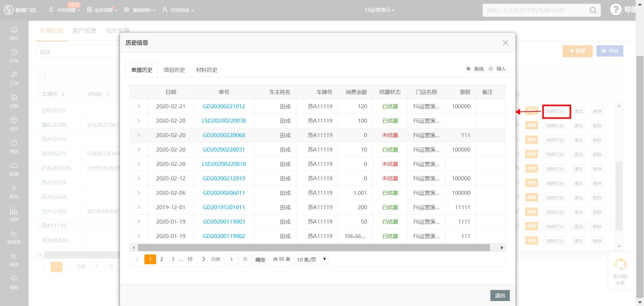
Task: Click the dialog table horizontal scrollbar
Action: [x=314, y=248]
